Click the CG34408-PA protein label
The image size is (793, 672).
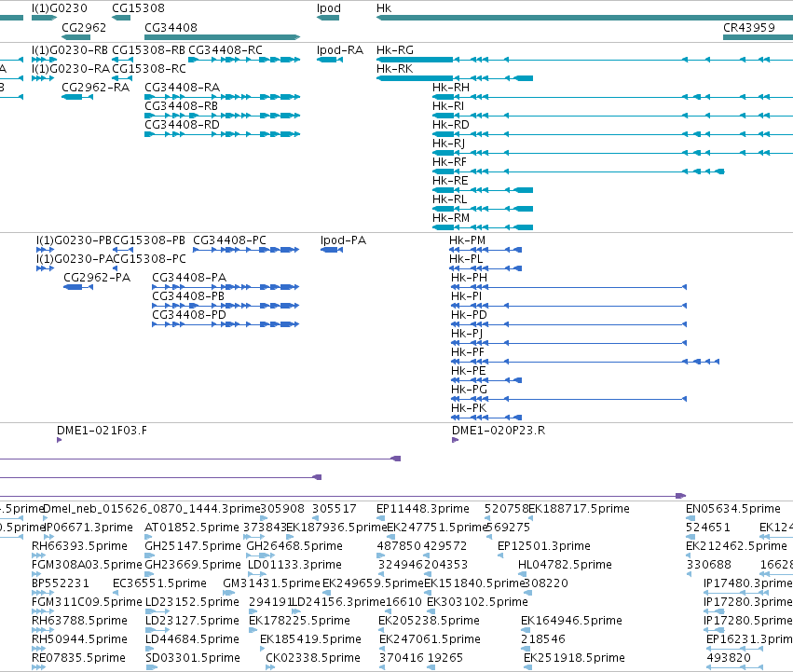(x=189, y=278)
